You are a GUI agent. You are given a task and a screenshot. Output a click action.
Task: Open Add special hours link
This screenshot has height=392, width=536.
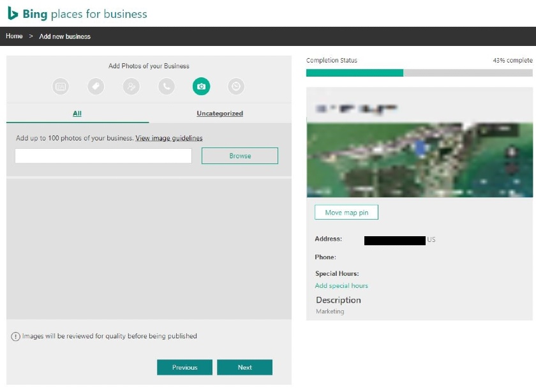point(341,285)
